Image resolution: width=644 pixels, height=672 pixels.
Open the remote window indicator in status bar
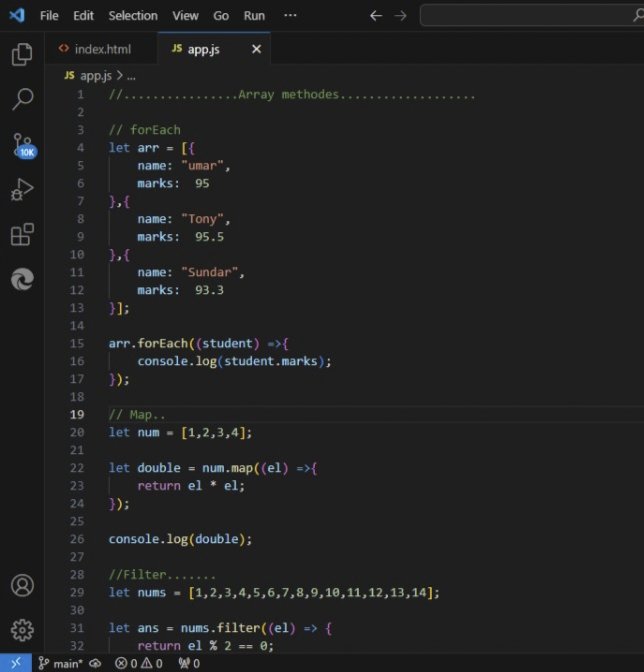16,663
